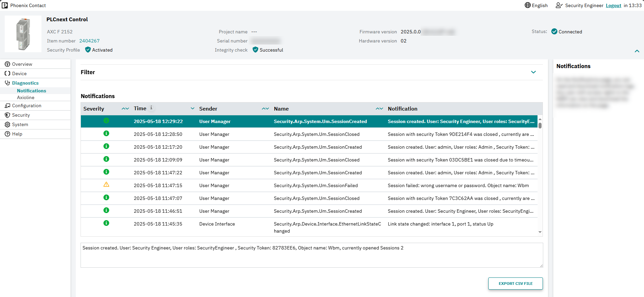The width and height of the screenshot is (644, 297).
Task: Click the Logout link
Action: click(613, 5)
